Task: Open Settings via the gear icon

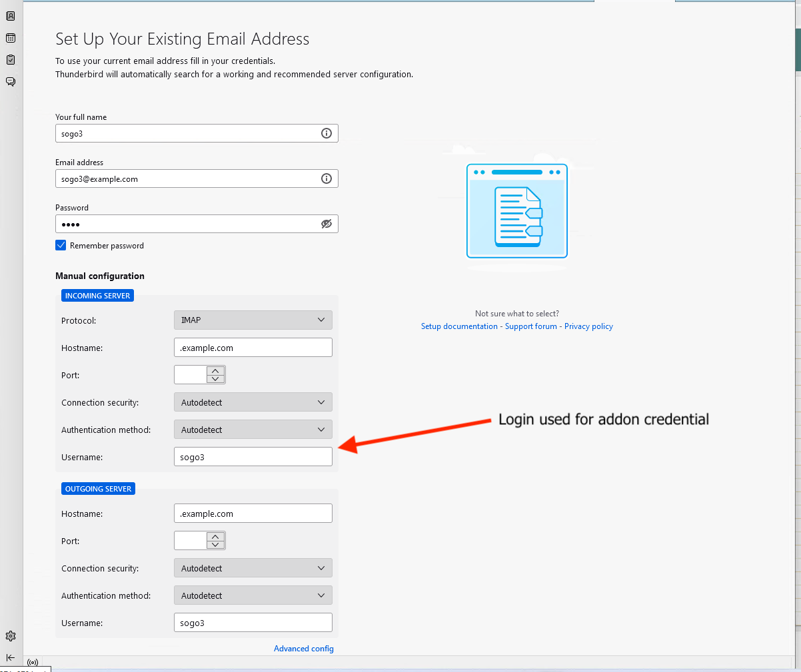Action: (x=11, y=636)
